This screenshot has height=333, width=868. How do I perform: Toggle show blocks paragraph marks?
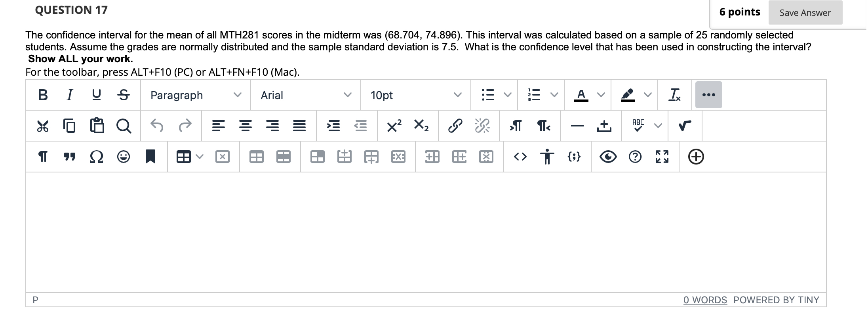43,157
